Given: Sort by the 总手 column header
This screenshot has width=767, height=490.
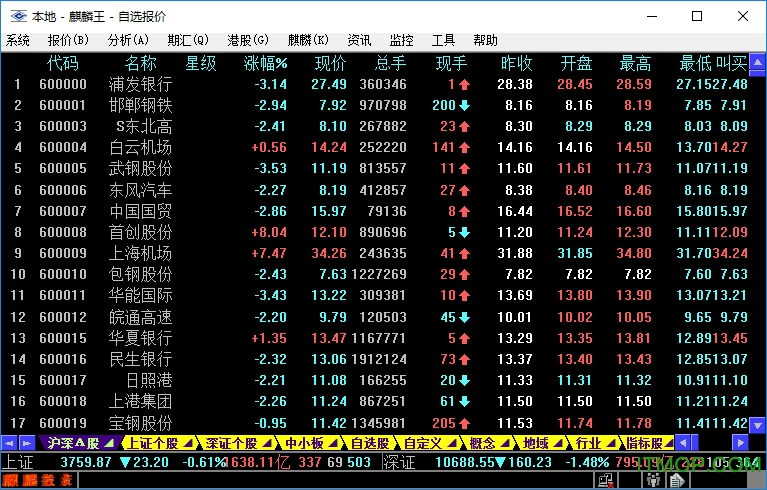Looking at the screenshot, I should tap(390, 63).
